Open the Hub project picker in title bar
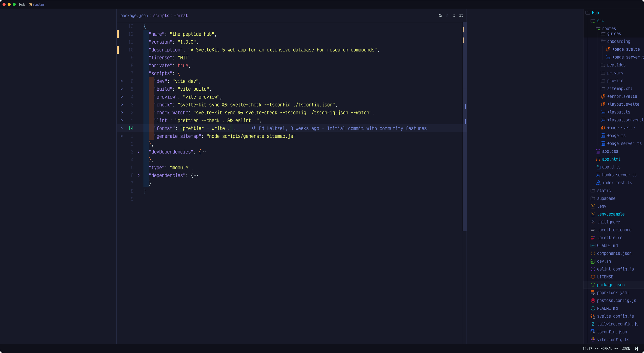 point(22,5)
